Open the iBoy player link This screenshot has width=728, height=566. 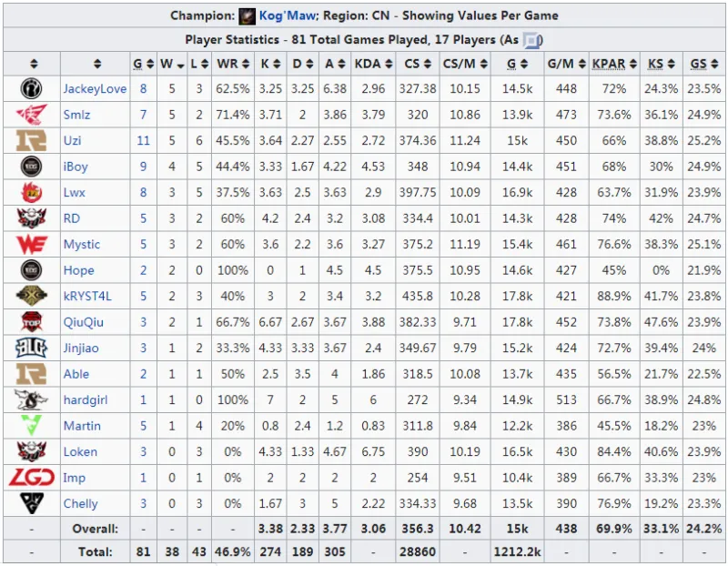(x=76, y=167)
